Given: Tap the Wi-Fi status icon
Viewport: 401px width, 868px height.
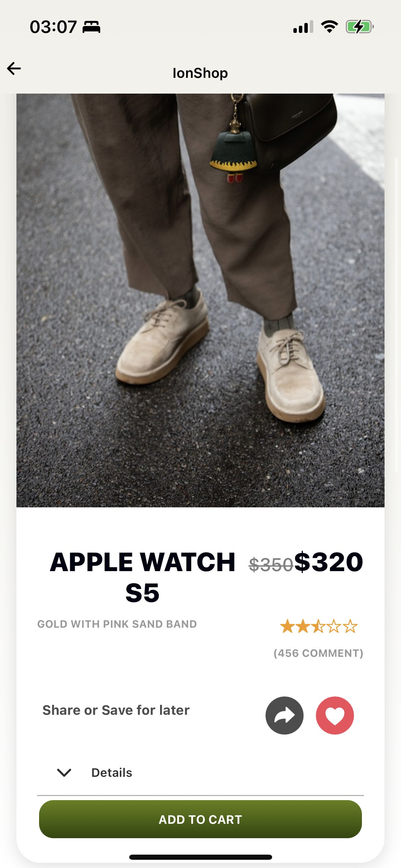Looking at the screenshot, I should [x=329, y=27].
